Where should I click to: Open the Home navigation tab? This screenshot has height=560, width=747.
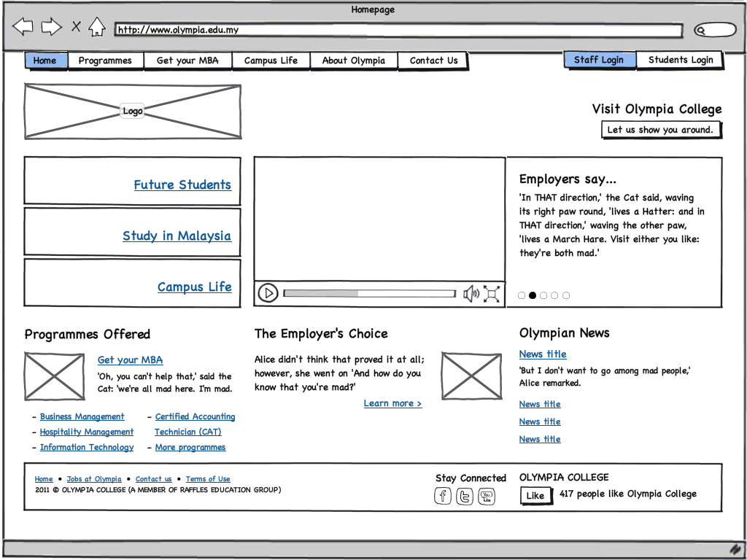coord(45,61)
